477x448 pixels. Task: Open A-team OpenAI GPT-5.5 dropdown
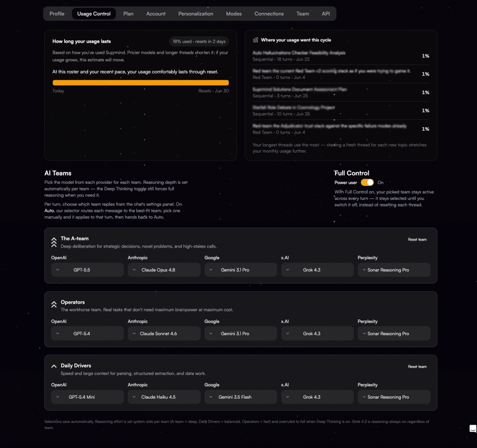[x=87, y=270]
